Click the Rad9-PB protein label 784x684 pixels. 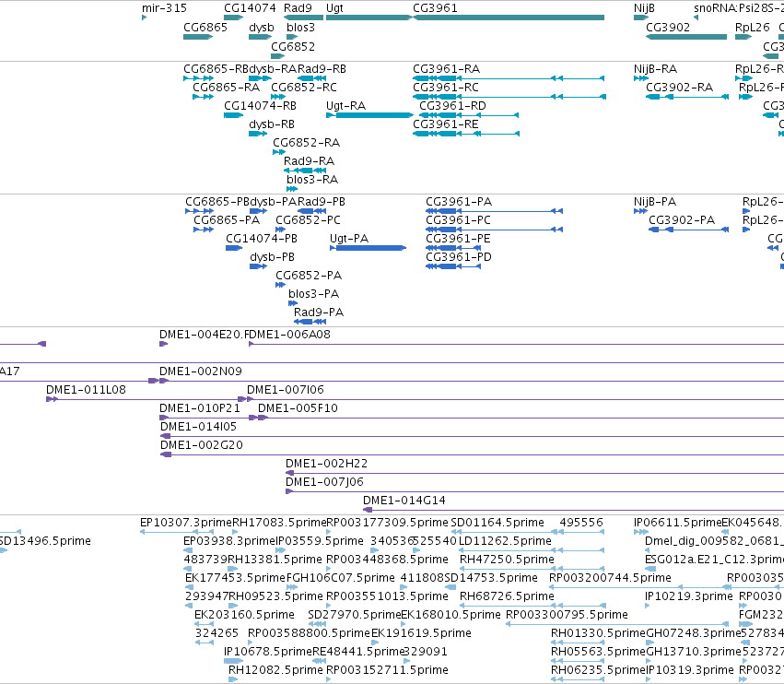(321, 202)
